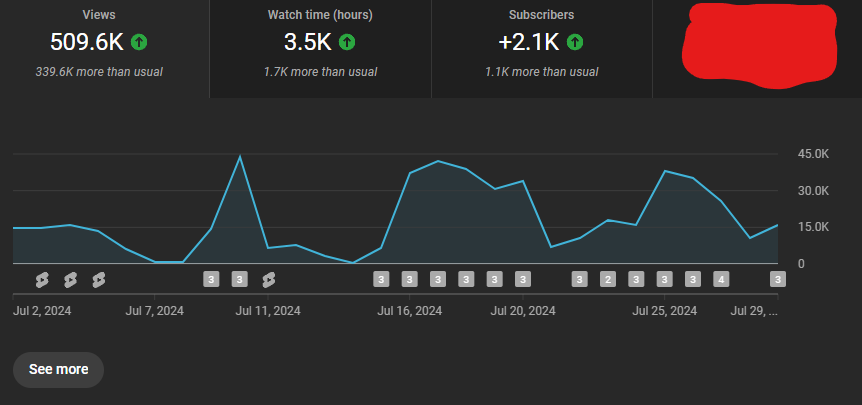Open the 3 badge above the Jul 25, 2024 label

(x=665, y=280)
